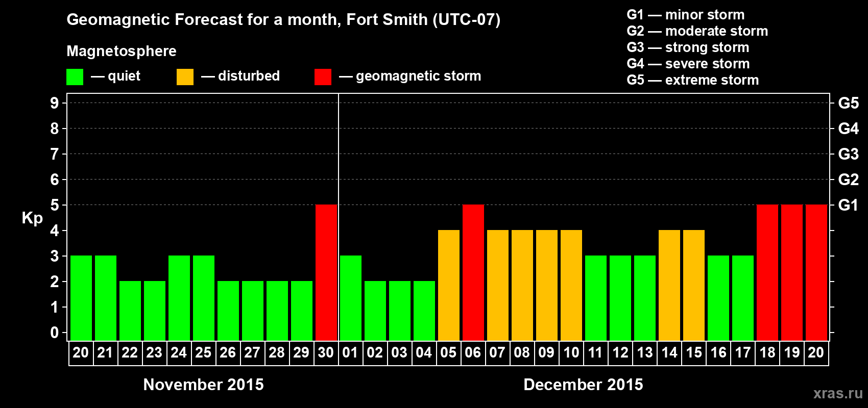Click the 'Kp' axis label
Screen dimensions: 868x408
point(32,218)
